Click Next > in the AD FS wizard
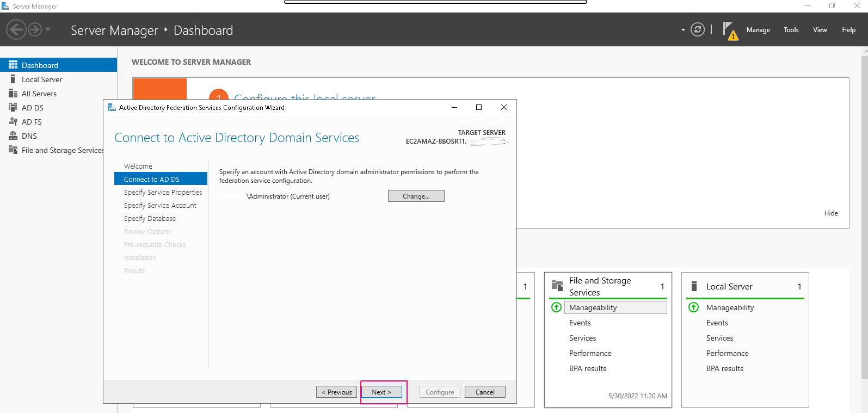 (381, 392)
